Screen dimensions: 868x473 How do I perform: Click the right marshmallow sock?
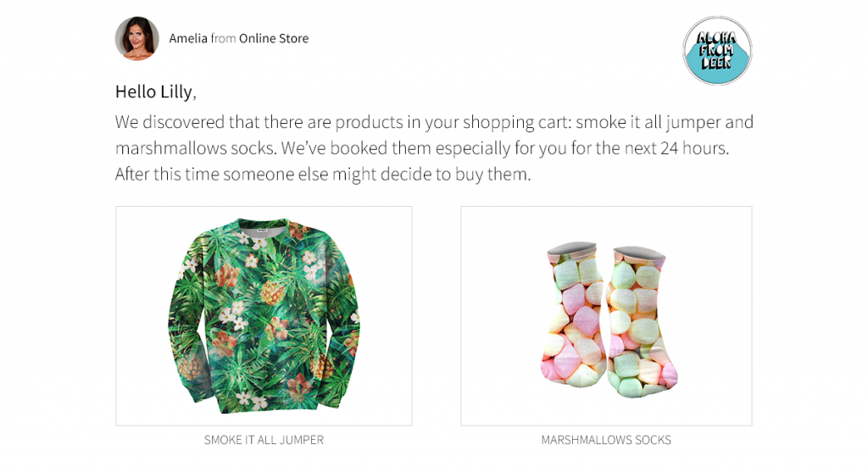641,321
